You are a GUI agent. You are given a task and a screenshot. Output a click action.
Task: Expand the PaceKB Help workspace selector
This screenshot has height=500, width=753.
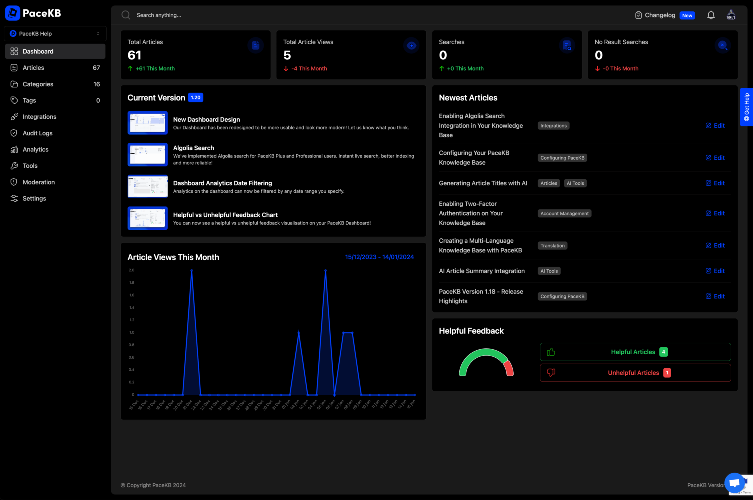pos(55,34)
